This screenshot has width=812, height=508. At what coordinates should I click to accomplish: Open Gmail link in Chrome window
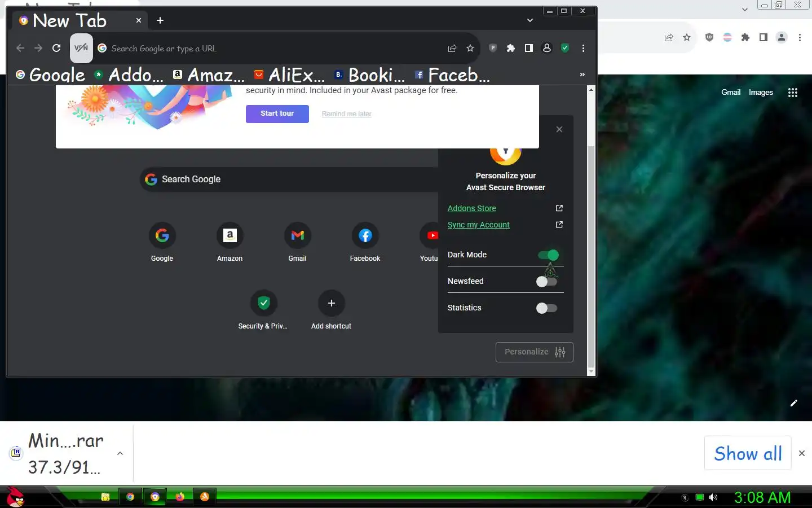[731, 93]
